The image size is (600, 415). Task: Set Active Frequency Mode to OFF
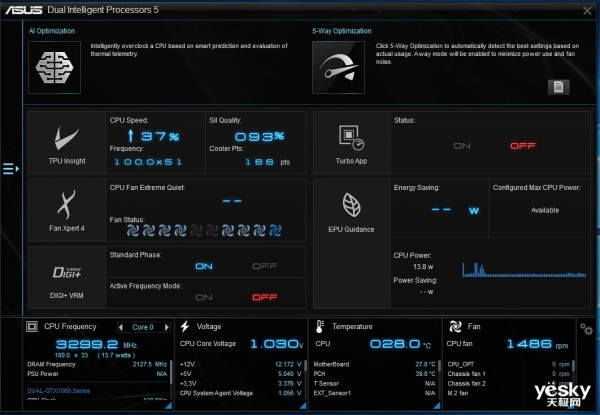pos(265,297)
